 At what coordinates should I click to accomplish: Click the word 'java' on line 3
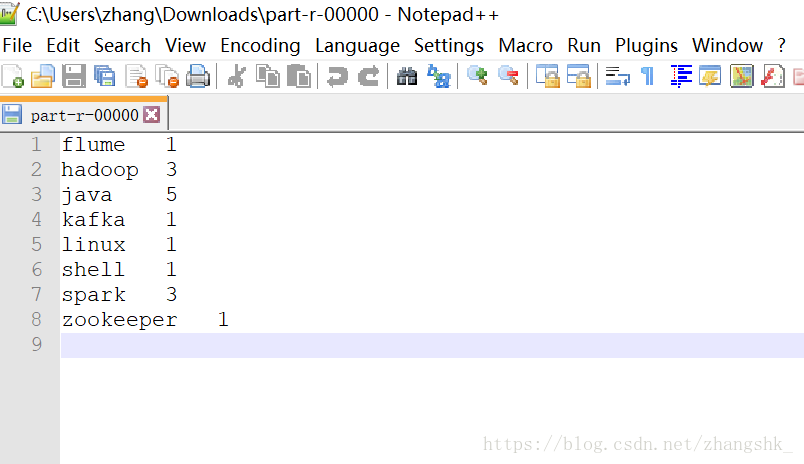pos(87,195)
